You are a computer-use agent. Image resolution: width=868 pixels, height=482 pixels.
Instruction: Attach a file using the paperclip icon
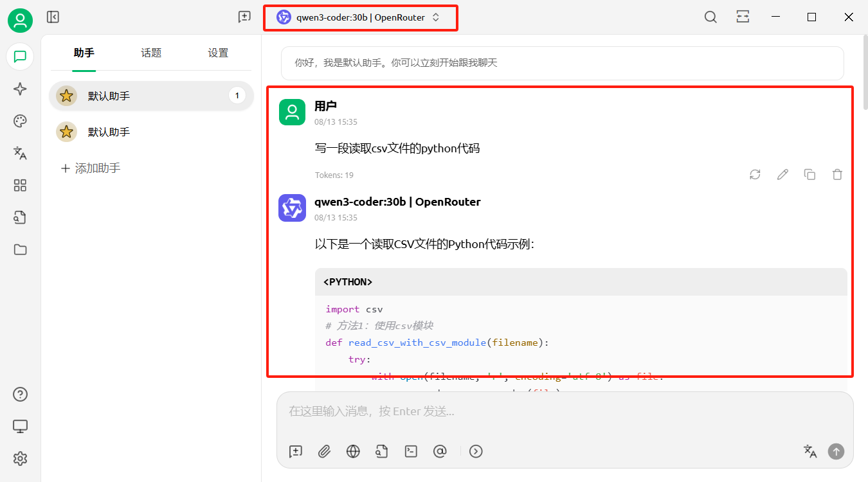pos(324,451)
